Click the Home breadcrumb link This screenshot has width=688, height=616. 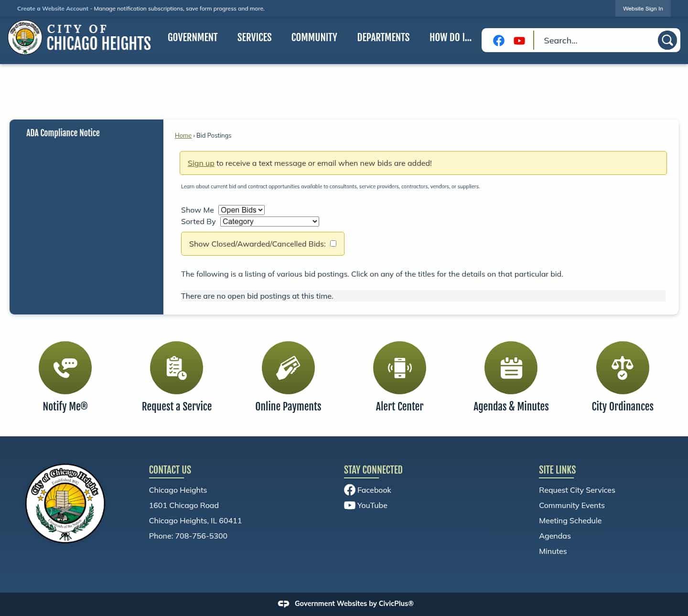pyautogui.click(x=183, y=135)
